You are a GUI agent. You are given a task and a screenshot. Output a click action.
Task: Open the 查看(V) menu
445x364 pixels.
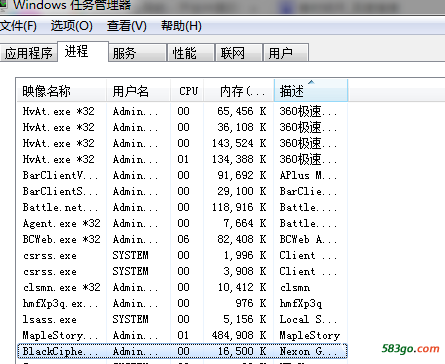tap(127, 26)
